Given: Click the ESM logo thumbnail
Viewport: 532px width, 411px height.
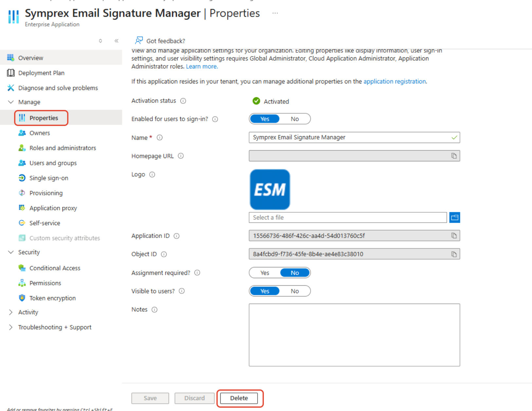Looking at the screenshot, I should (x=270, y=189).
